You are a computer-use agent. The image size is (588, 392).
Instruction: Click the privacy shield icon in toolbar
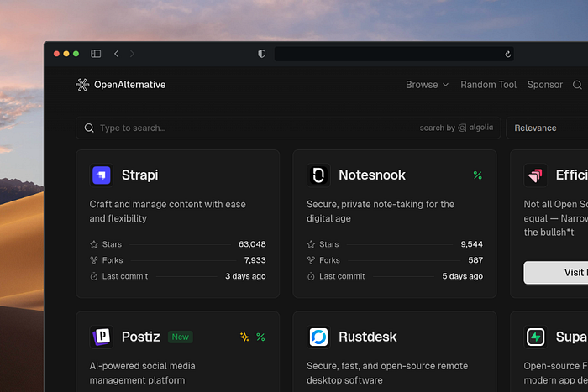[262, 54]
